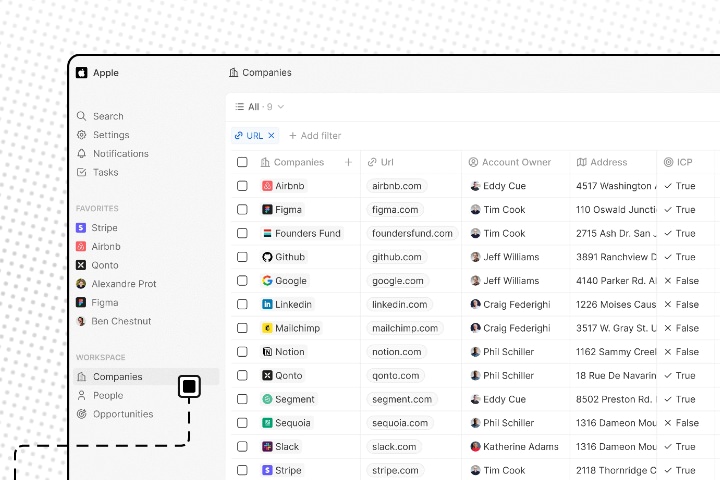The image size is (720, 480).
Task: Click the linkedin.com link
Action: point(399,305)
